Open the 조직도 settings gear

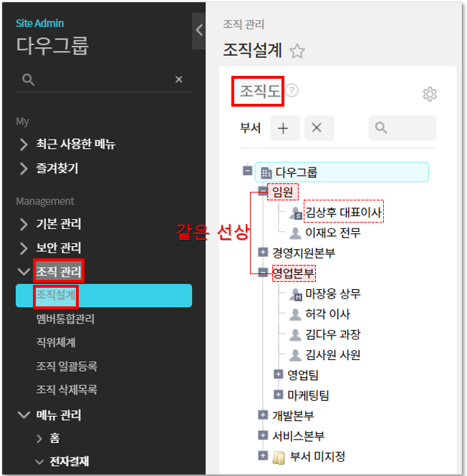tap(430, 94)
